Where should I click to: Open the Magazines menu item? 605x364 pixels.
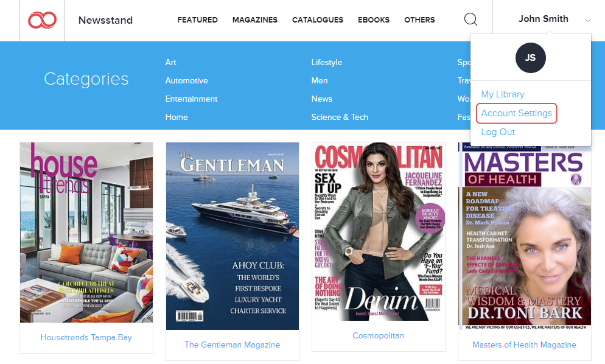254,20
